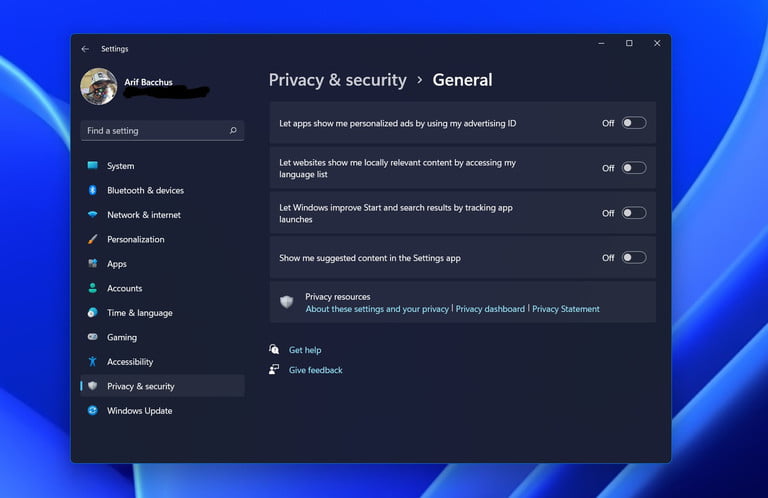The width and height of the screenshot is (768, 498).
Task: Click the Windows Update sync icon
Action: point(93,411)
